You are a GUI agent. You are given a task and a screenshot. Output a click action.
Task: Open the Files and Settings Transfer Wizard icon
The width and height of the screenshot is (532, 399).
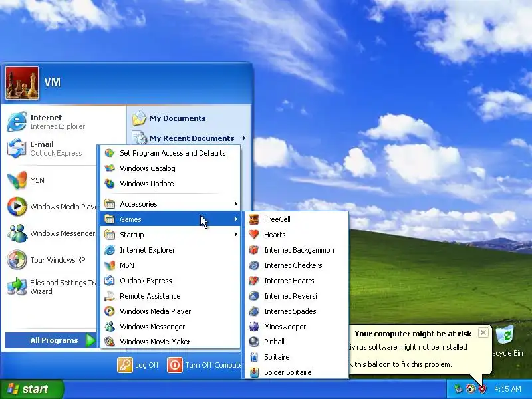17,287
